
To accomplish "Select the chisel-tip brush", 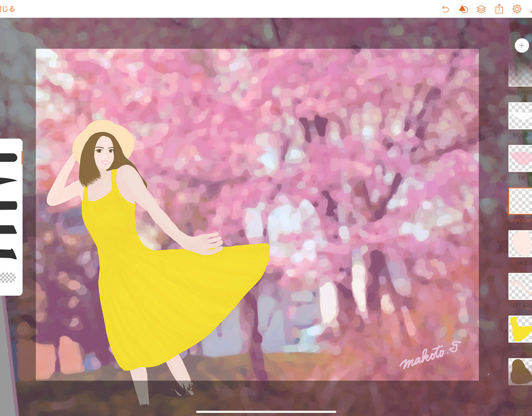I will (x=8, y=229).
